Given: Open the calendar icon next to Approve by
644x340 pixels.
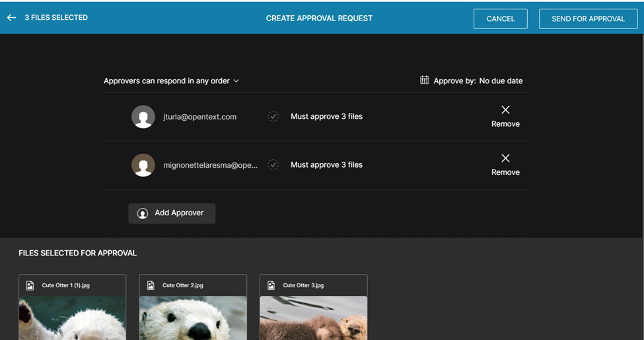Looking at the screenshot, I should point(424,80).
